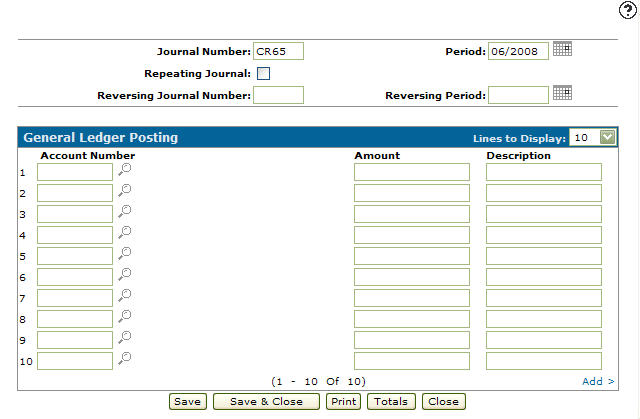Select Description field on line 10
Image resolution: width=640 pixels, height=419 pixels.
pos(544,361)
